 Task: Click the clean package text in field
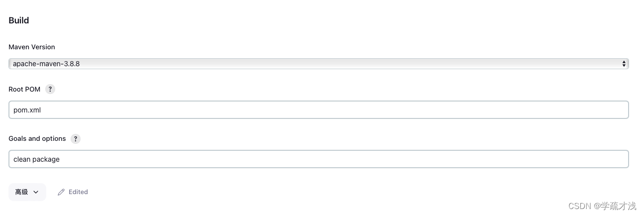(x=36, y=159)
